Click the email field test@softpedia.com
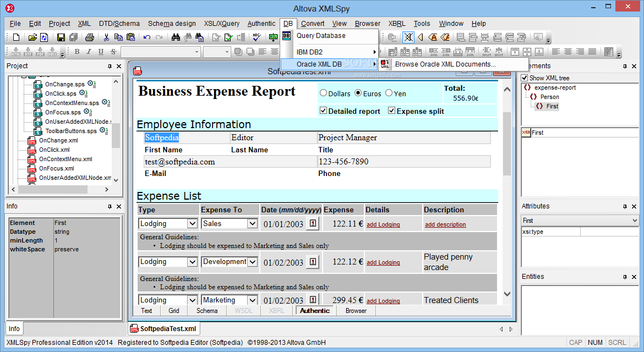644x352 pixels. pyautogui.click(x=231, y=162)
